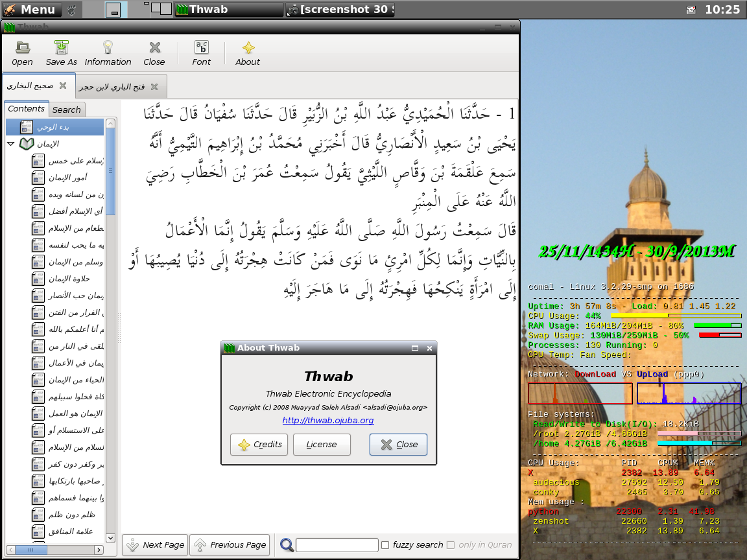Click the system tray icon near clock
The width and height of the screenshot is (747, 560).
(x=691, y=10)
